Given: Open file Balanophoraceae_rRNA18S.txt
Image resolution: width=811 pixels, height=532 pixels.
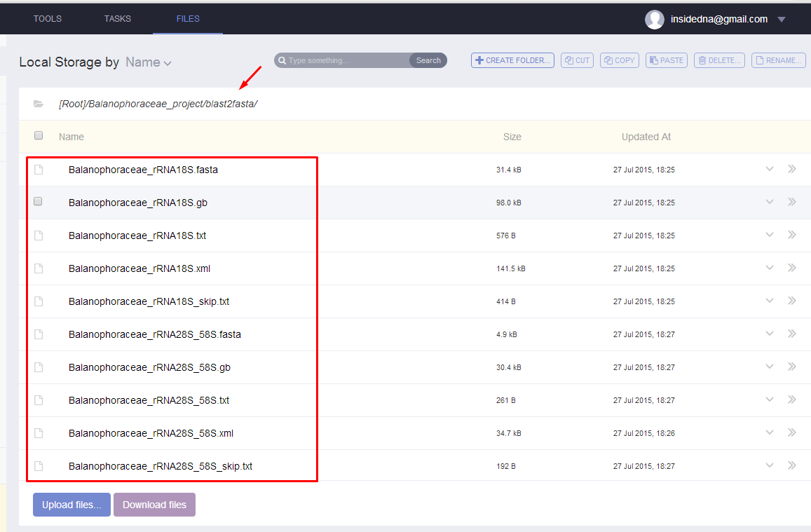Looking at the screenshot, I should 137,236.
